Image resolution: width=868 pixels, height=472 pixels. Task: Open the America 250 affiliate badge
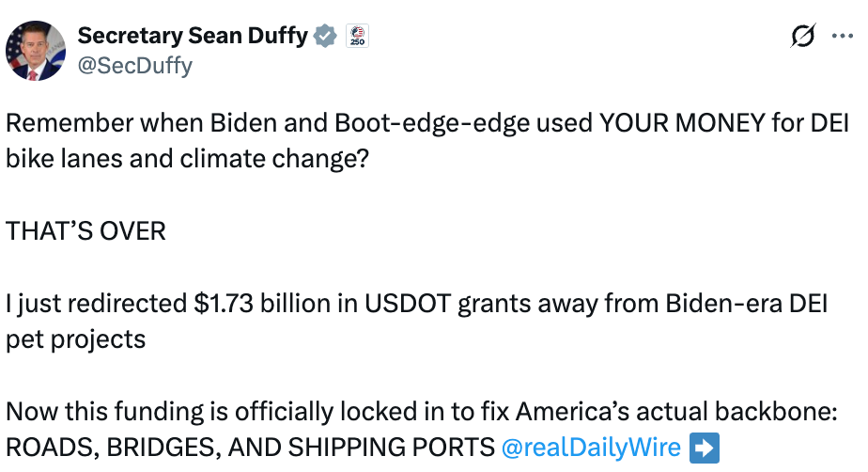coord(358,36)
